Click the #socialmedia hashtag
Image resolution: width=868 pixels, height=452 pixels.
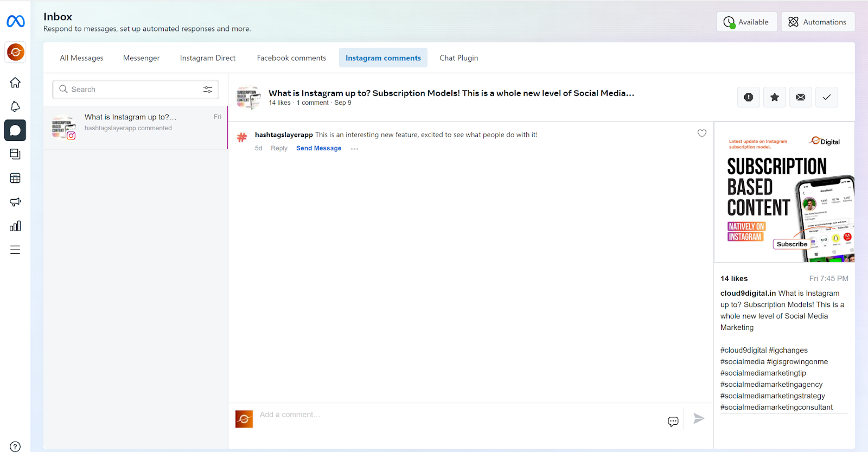point(743,361)
